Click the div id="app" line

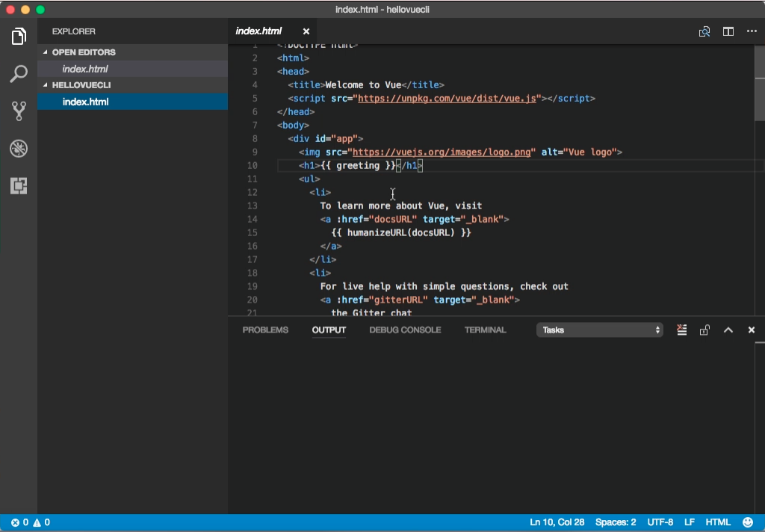tap(326, 139)
